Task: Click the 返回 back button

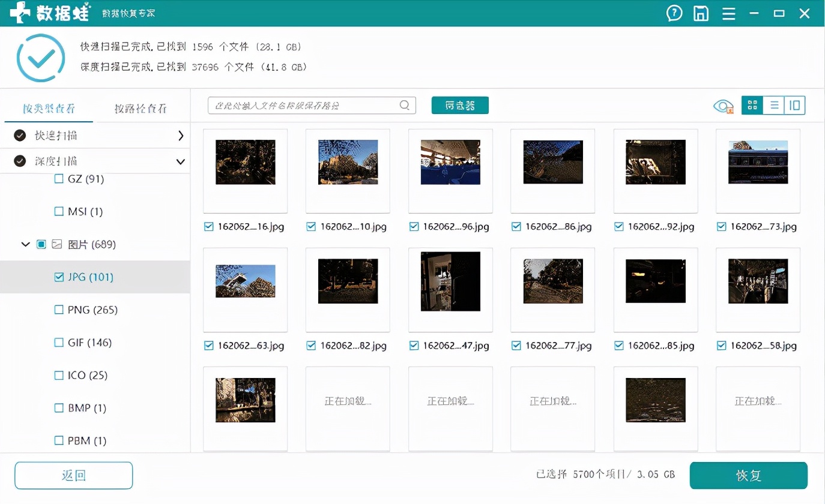Action: [73, 475]
